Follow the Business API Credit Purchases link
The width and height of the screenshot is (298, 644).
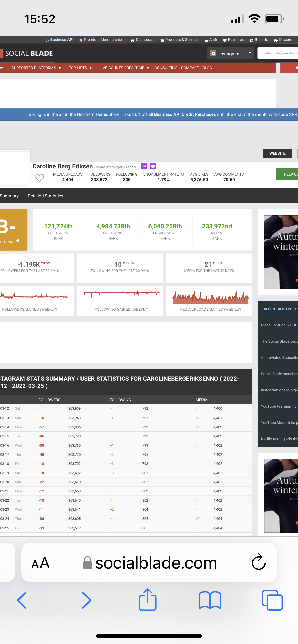(185, 114)
